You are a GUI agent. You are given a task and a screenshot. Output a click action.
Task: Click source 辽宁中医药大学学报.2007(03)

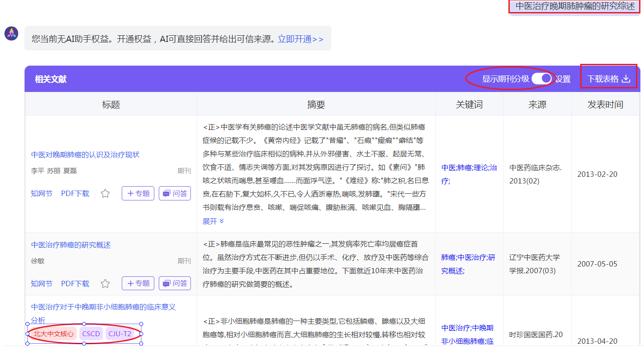pos(535,264)
